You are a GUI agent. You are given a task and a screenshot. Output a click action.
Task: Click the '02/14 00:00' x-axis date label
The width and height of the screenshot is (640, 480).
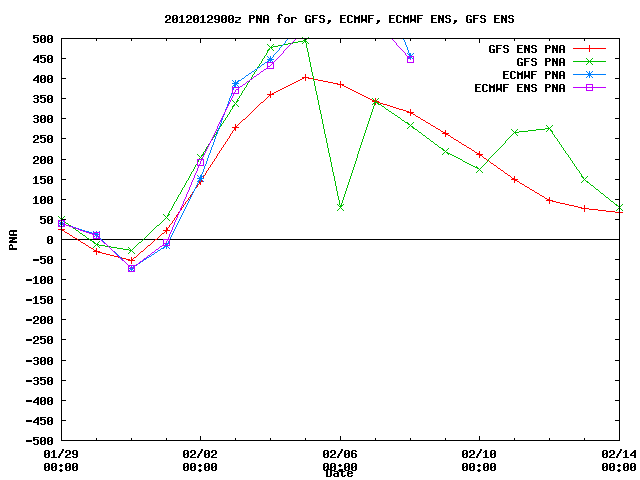(619, 460)
